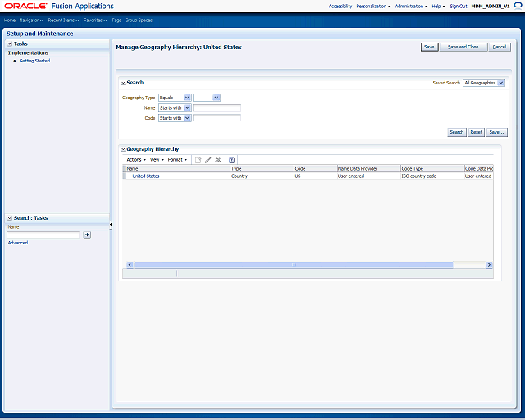The image size is (525, 420).
Task: Open the Recent Items menu
Action: coord(63,21)
